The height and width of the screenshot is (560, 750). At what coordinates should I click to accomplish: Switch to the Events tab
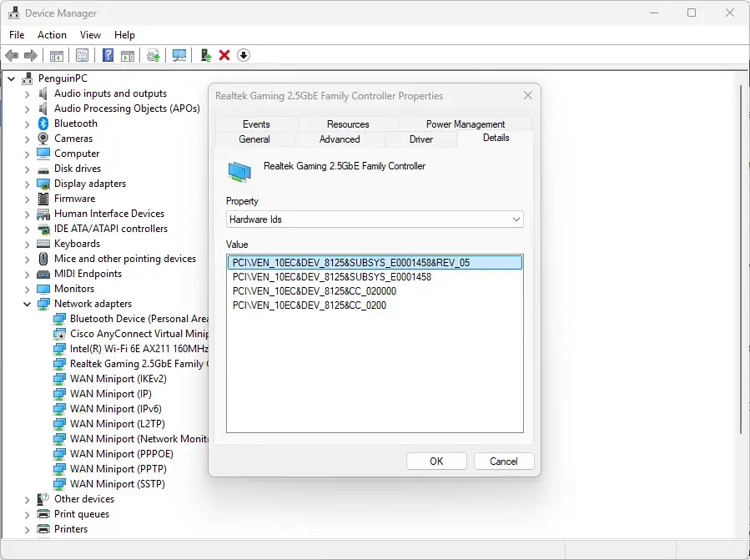[256, 124]
